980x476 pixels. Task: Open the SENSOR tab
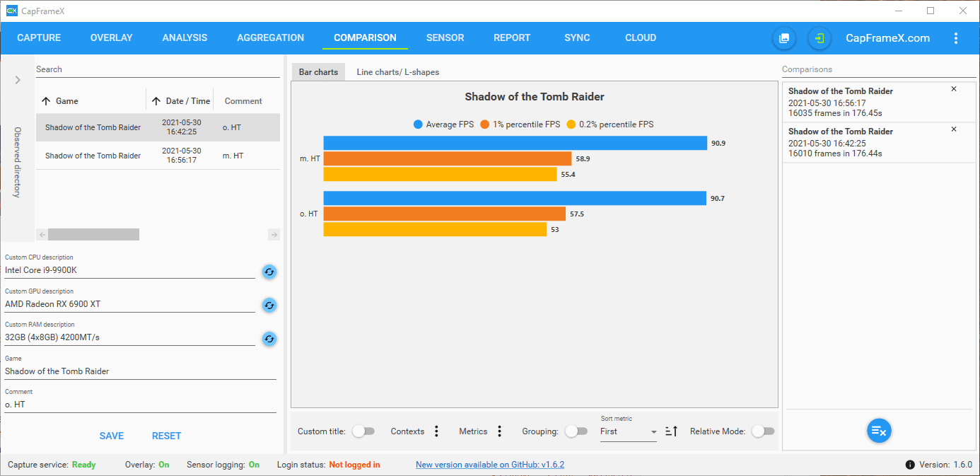[445, 38]
